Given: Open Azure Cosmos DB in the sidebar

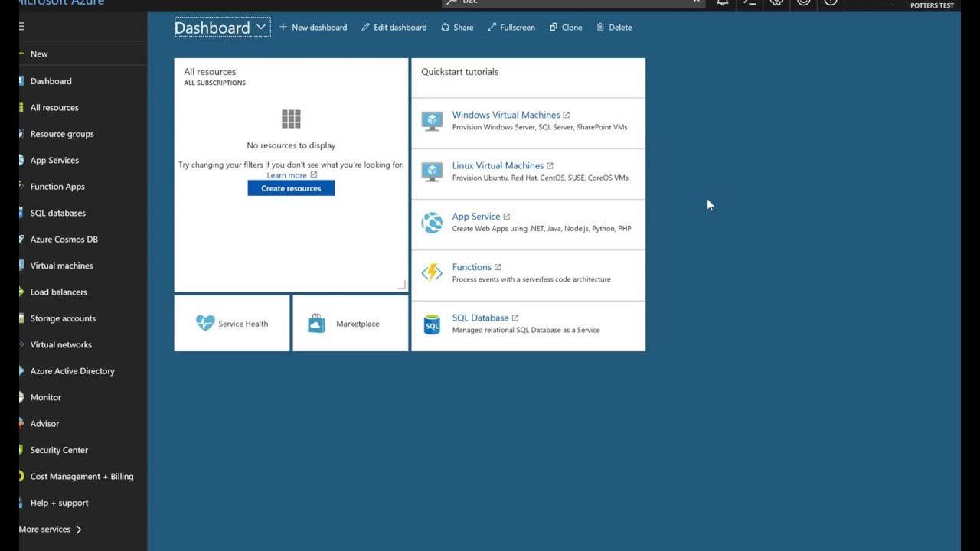Looking at the screenshot, I should [x=83, y=240].
